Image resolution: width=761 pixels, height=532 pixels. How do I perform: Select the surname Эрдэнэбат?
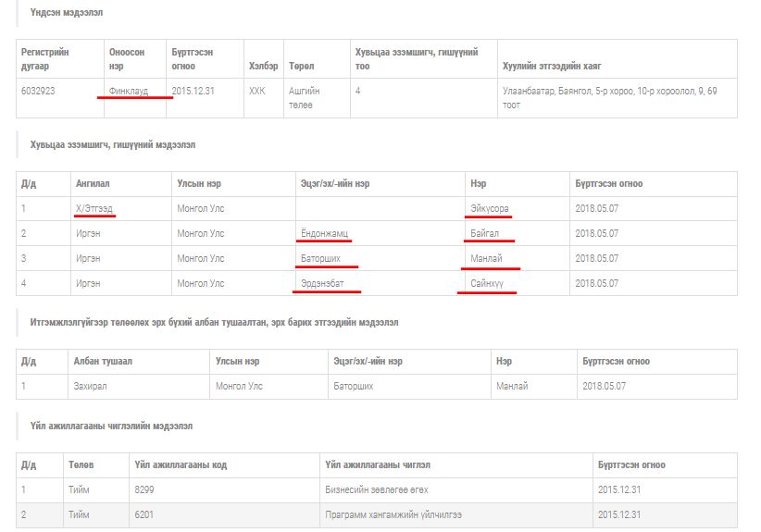point(324,283)
